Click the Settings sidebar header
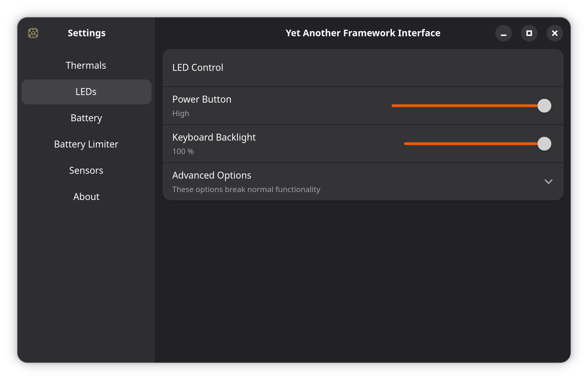 (87, 33)
